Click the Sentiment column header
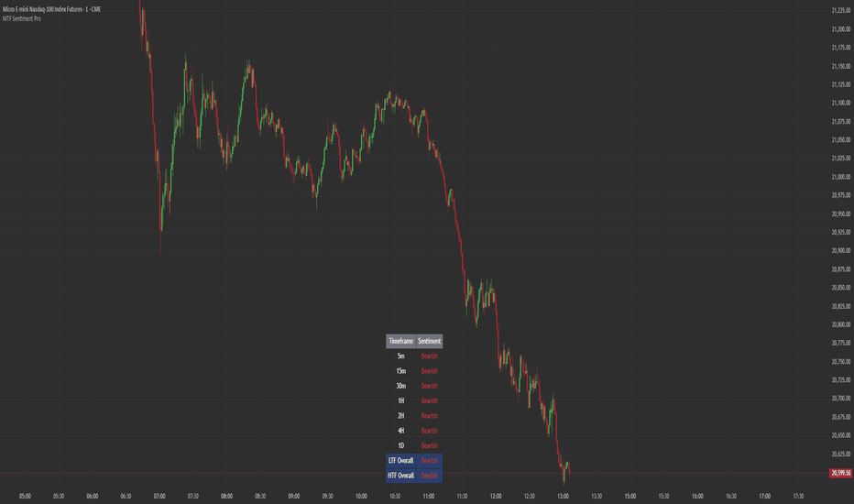The height and width of the screenshot is (504, 854). [429, 341]
